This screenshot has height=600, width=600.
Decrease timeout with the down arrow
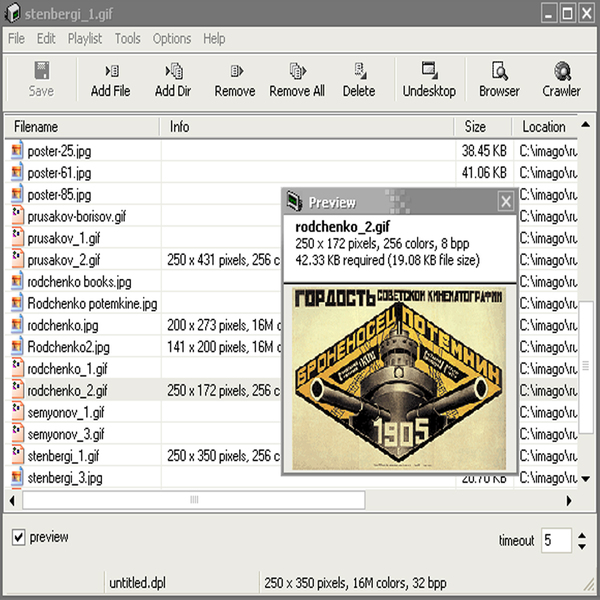point(582,547)
